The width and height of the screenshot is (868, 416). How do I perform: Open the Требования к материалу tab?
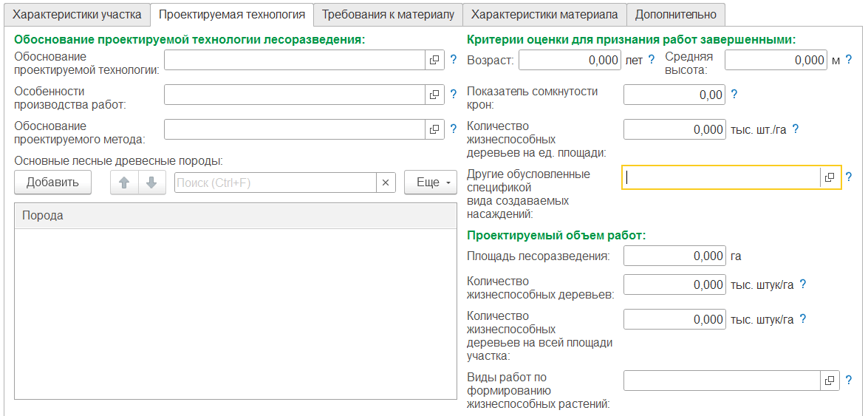[388, 14]
